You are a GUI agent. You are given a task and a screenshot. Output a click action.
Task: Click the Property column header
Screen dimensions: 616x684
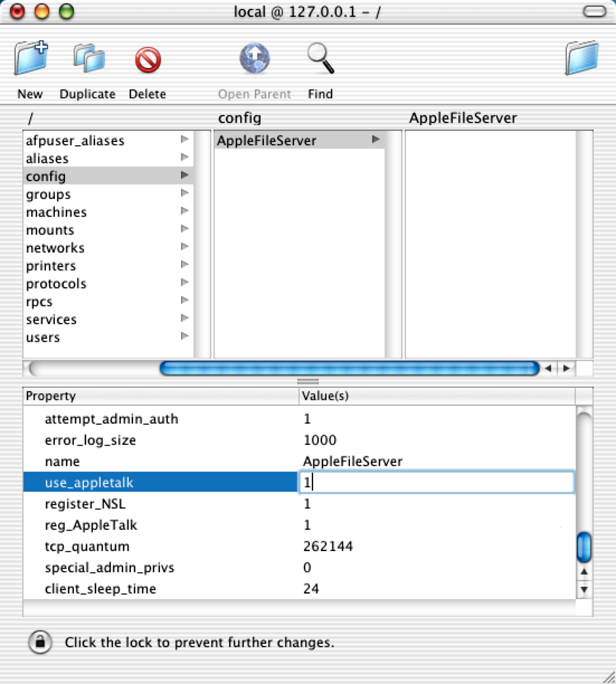[x=160, y=396]
